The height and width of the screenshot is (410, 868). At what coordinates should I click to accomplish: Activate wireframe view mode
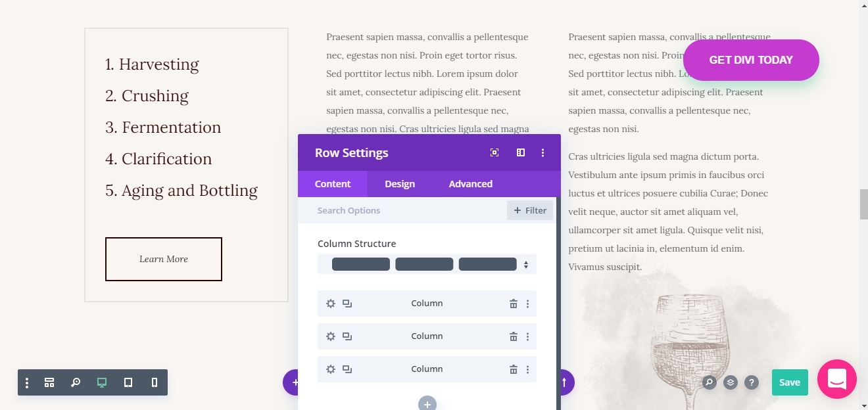[x=49, y=382]
